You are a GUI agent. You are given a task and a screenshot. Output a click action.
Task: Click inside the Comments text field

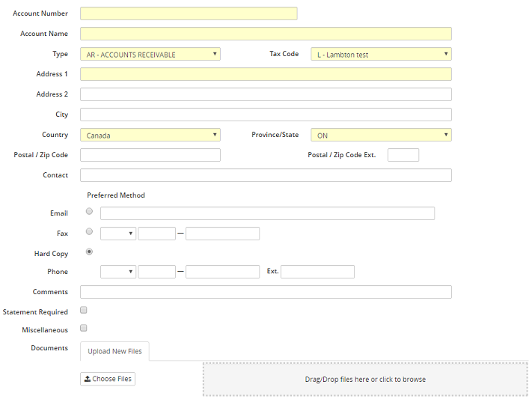[x=266, y=292]
